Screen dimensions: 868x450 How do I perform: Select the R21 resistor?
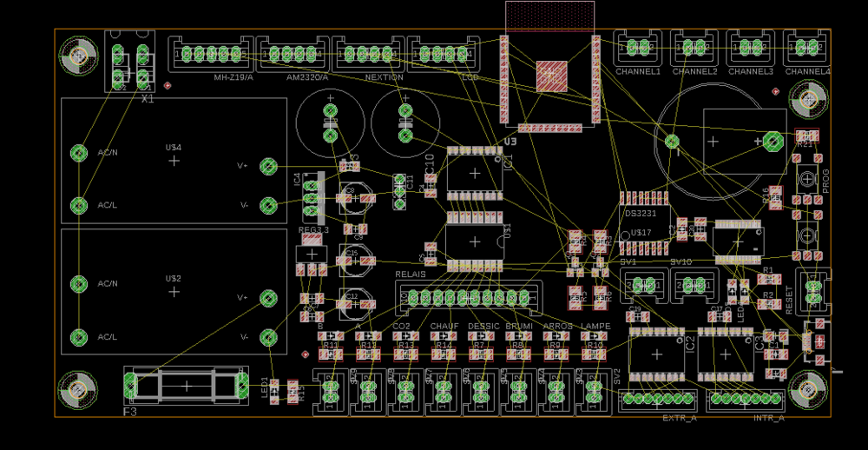tap(807, 136)
